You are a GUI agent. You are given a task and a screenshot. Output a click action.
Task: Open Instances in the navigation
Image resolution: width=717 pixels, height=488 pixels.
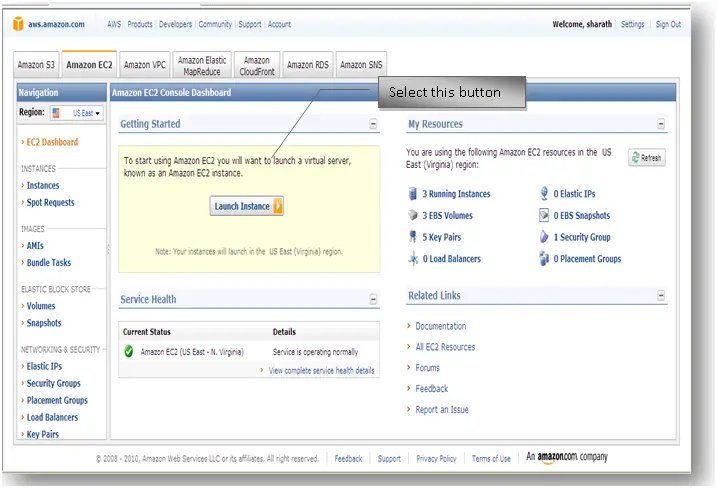coord(43,186)
